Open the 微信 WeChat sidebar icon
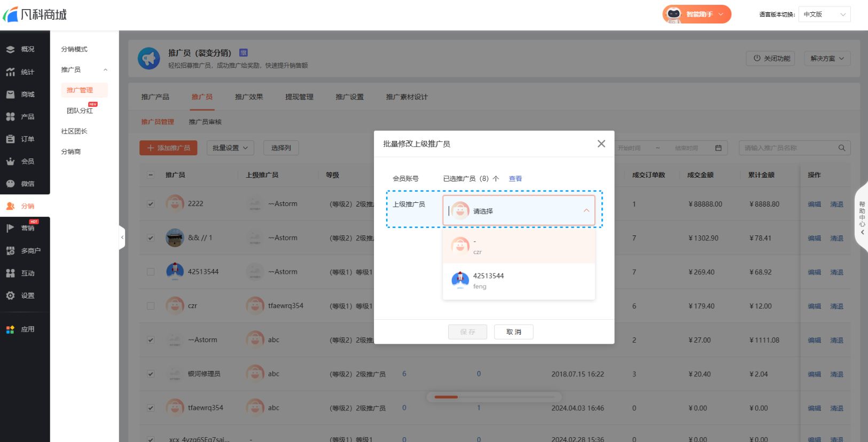 [10, 184]
